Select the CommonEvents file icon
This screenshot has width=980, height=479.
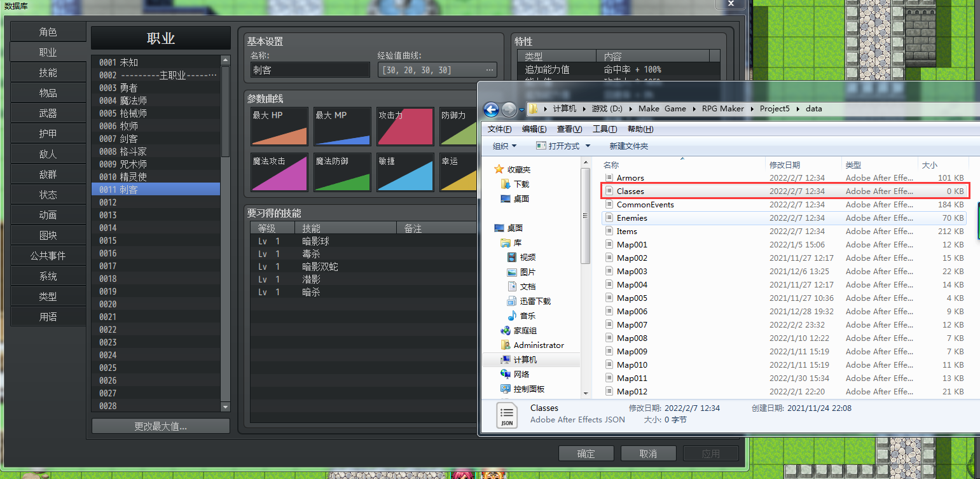pos(609,205)
